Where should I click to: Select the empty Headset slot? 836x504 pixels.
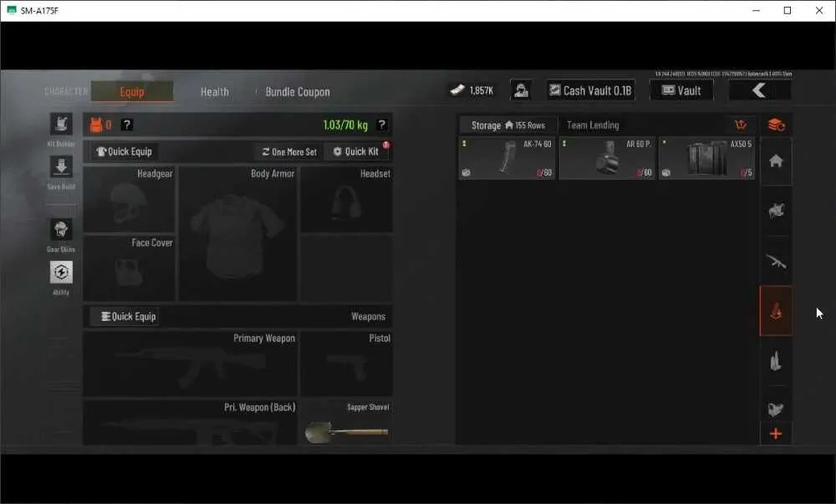point(347,199)
